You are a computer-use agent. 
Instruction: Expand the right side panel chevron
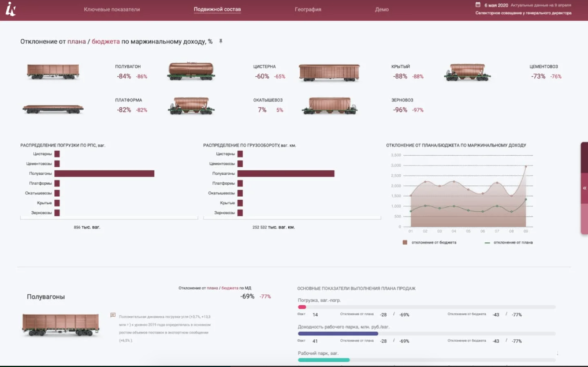point(585,188)
